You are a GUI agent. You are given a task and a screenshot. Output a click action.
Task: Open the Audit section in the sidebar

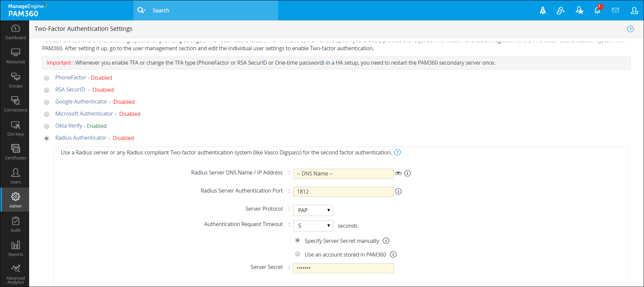15,224
